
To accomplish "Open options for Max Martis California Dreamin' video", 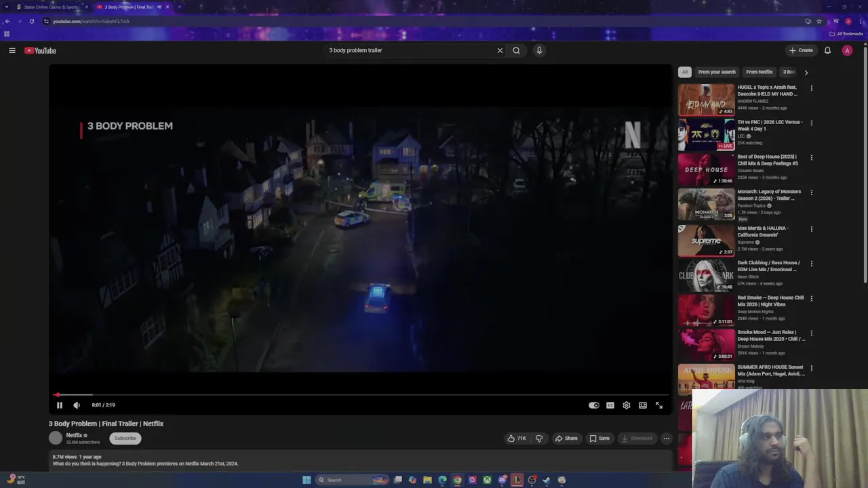I will (x=811, y=229).
